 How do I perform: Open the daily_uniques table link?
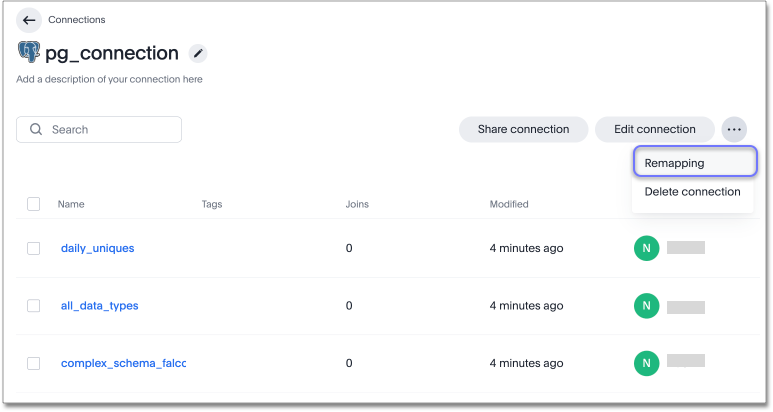click(x=97, y=248)
